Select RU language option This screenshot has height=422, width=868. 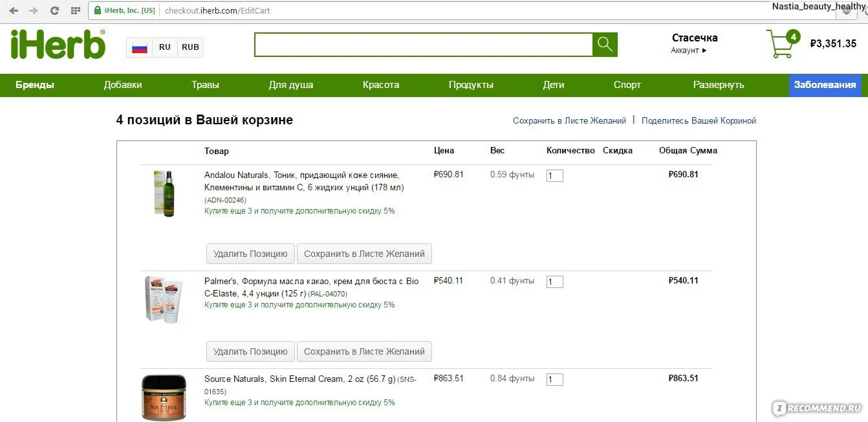(165, 47)
